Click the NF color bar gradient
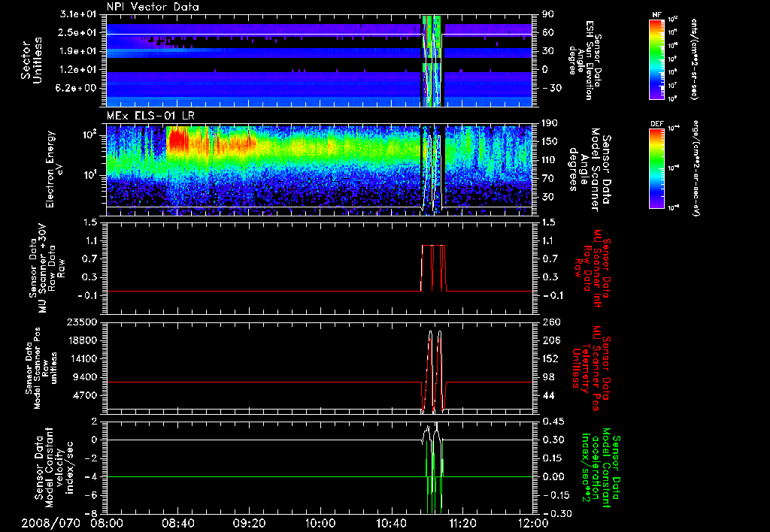 657,59
